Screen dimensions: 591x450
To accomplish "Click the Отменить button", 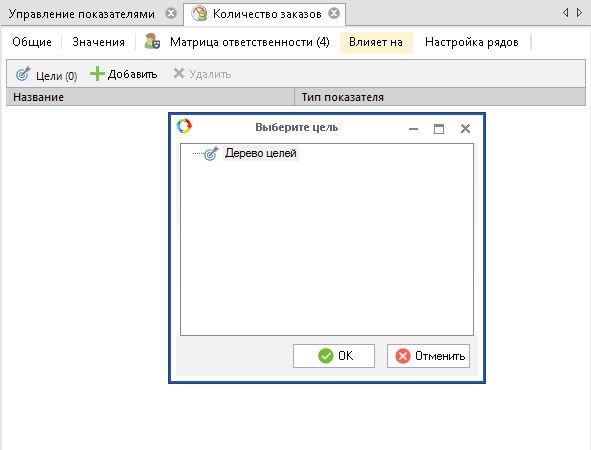I will pyautogui.click(x=429, y=356).
